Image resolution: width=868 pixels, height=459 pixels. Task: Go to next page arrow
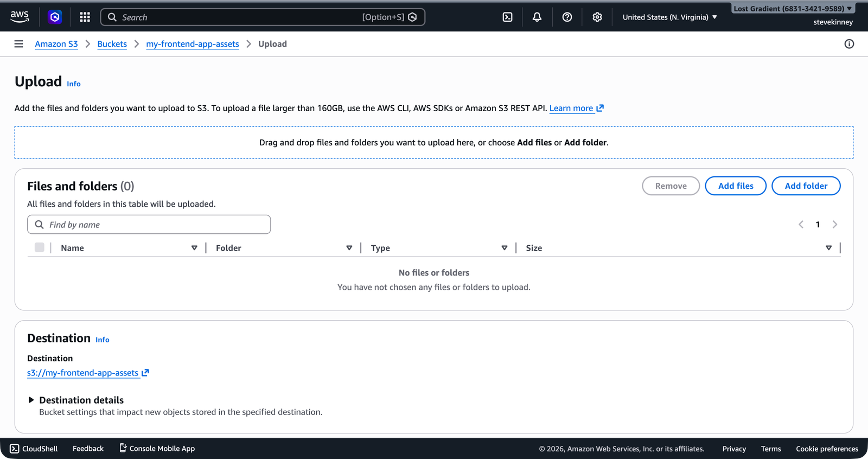pos(835,225)
